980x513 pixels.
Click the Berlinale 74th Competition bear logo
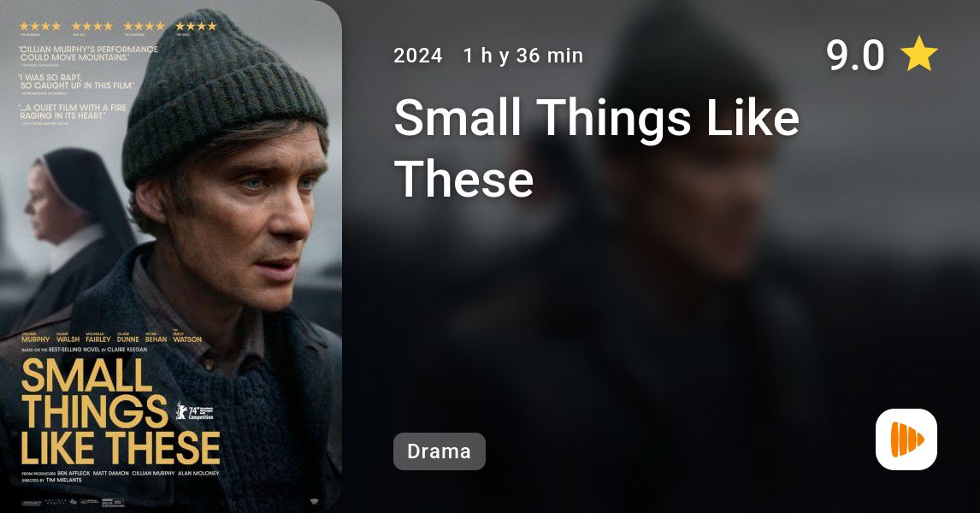[x=195, y=412]
